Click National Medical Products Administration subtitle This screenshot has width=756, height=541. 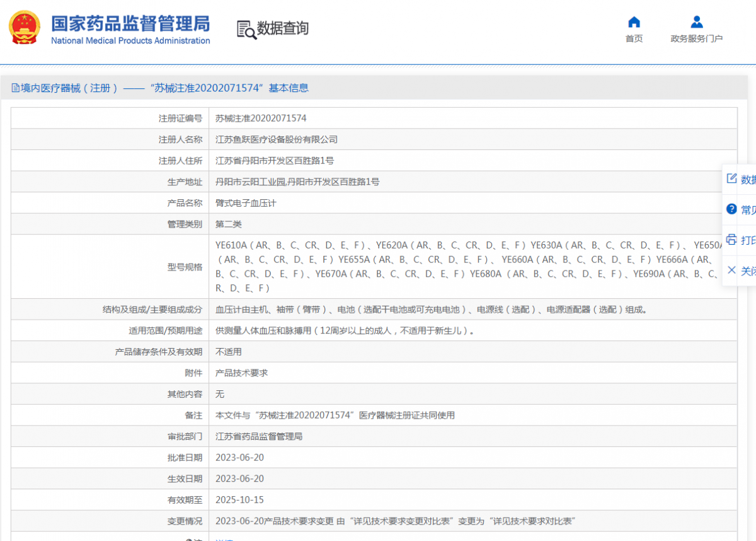click(x=130, y=41)
